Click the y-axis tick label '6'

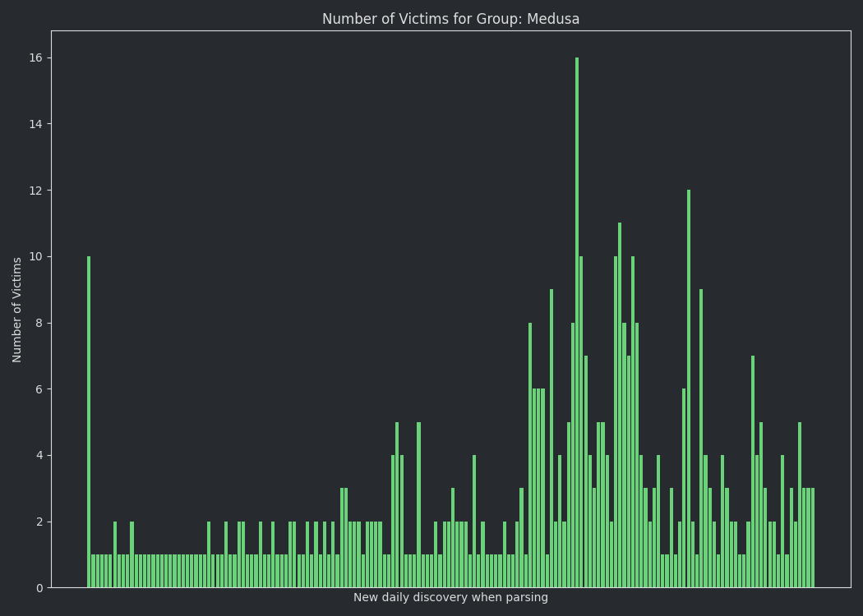click(39, 389)
